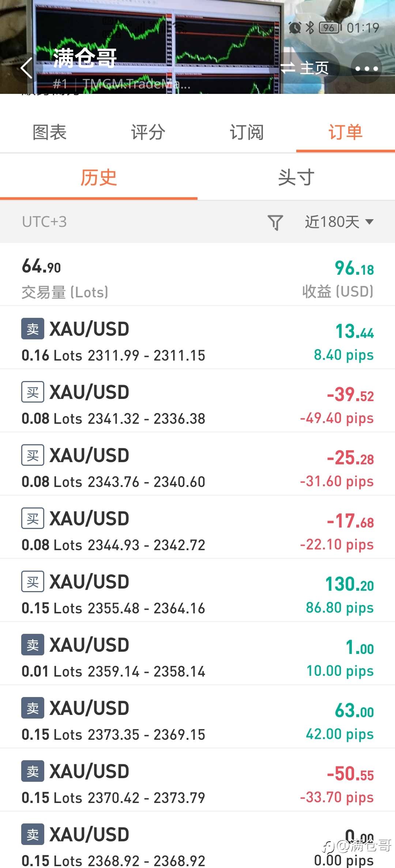Switch to the 评分 tab

148,132
